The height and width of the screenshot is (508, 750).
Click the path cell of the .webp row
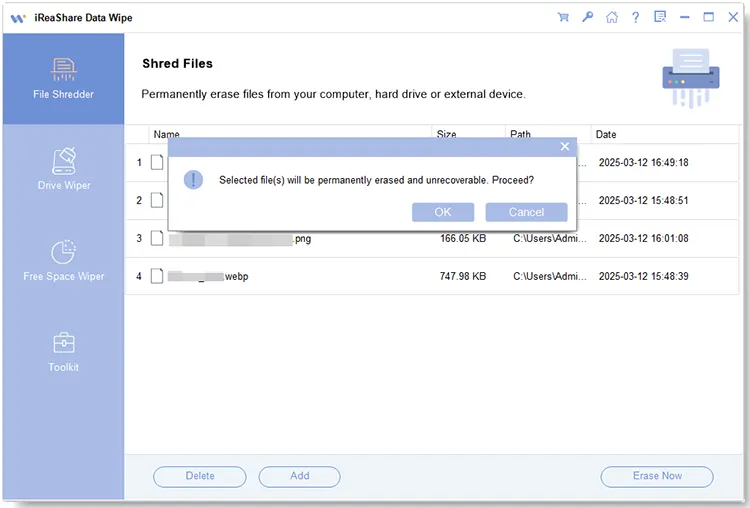[550, 276]
